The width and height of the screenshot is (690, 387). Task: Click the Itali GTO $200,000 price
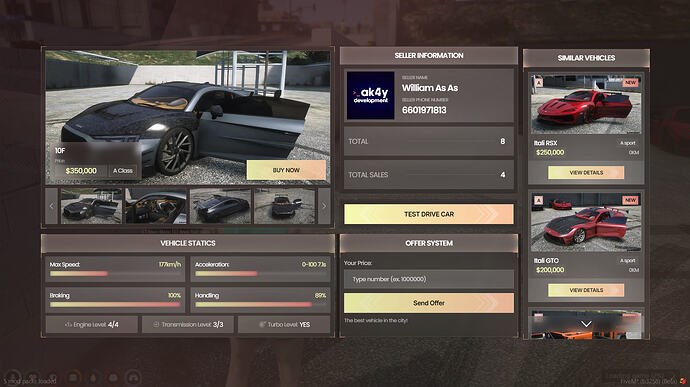550,270
